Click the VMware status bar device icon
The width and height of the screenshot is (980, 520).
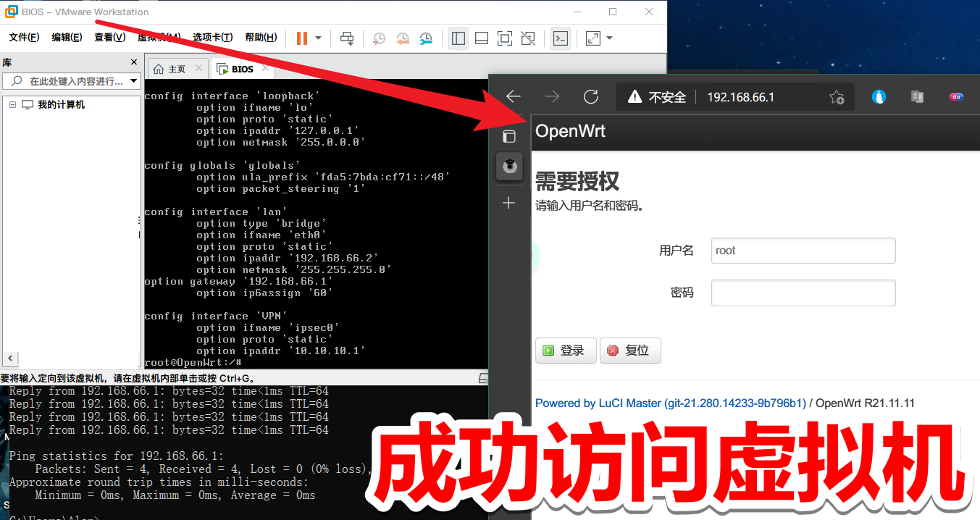click(483, 378)
